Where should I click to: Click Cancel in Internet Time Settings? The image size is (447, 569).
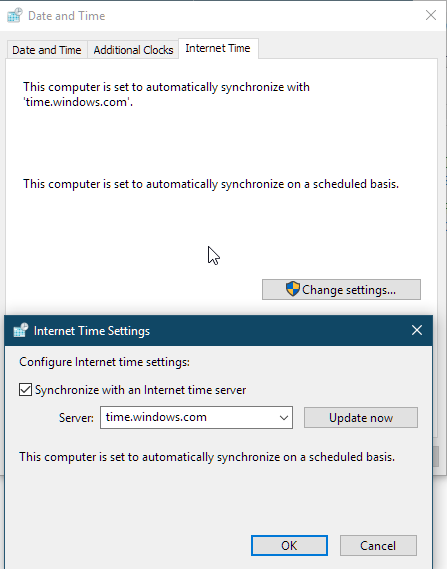[x=378, y=545]
